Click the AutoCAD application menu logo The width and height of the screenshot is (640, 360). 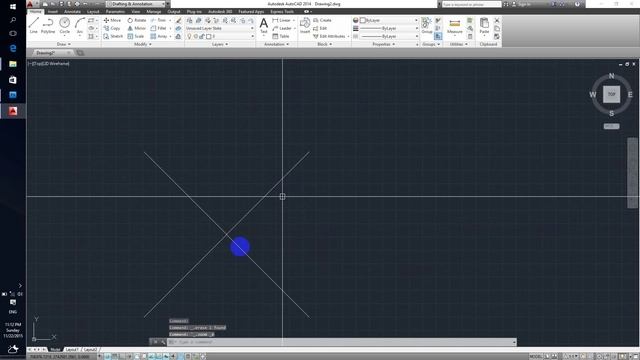[x=30, y=4]
